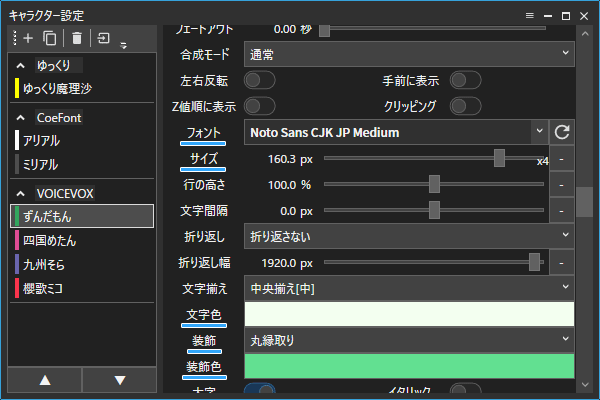Select character アリアル
This screenshot has height=400, width=600.
click(x=82, y=140)
